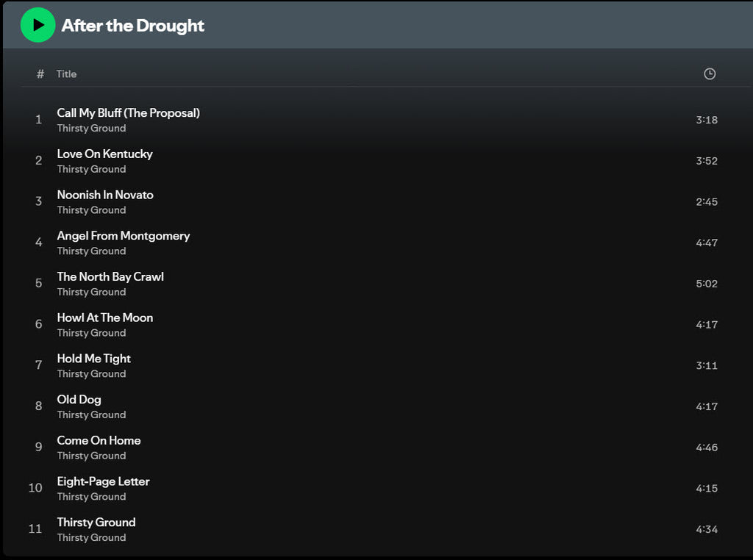Select the song Hold Me Tight
The width and height of the screenshot is (753, 560).
93,359
